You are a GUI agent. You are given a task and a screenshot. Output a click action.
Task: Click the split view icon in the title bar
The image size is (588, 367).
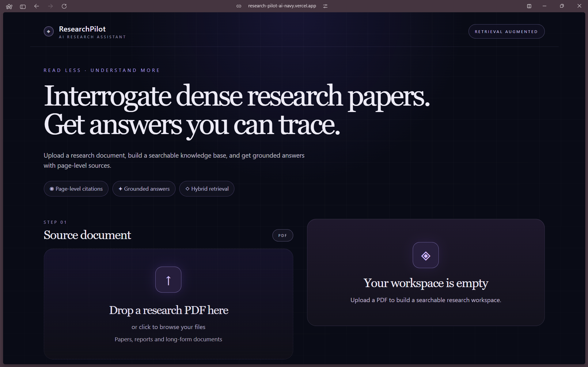pyautogui.click(x=529, y=6)
